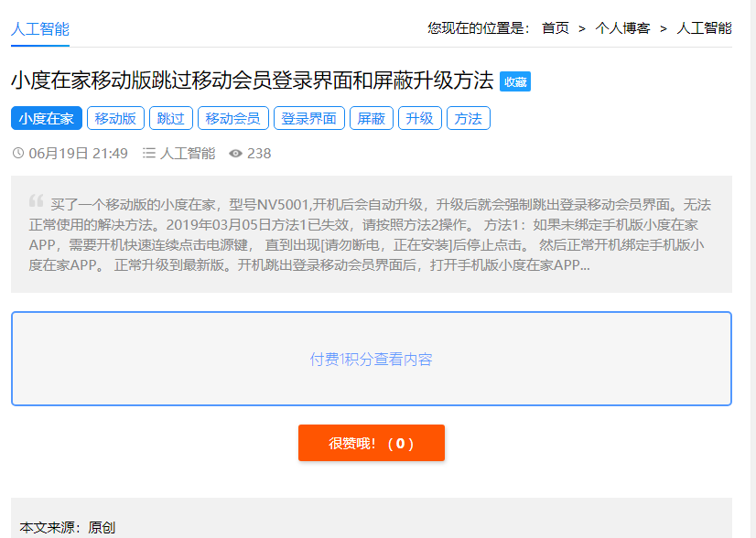Open the 人工智能 section tab
Screen dimensions: 756x538
(40, 29)
